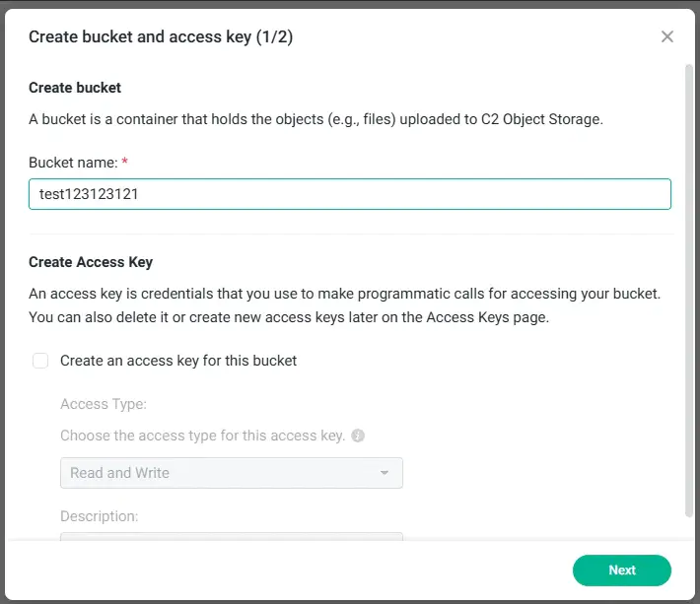
Task: Click the Access Type dropdown arrow
Action: pyautogui.click(x=385, y=473)
